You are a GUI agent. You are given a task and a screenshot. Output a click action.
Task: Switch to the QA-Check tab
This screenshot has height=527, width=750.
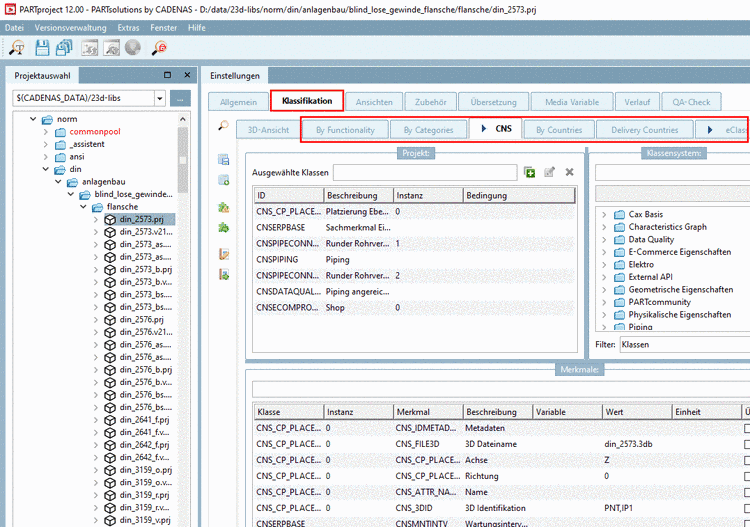coord(691,102)
